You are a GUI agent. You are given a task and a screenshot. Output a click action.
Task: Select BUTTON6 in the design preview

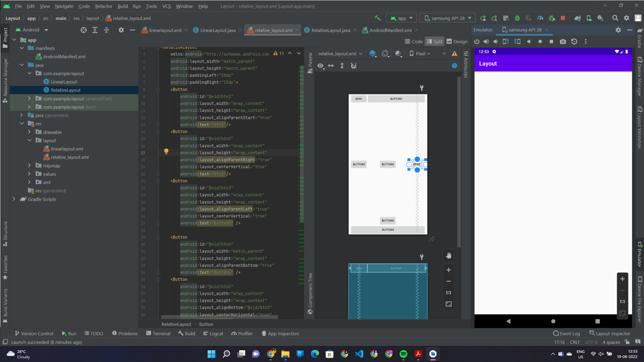[x=388, y=221]
